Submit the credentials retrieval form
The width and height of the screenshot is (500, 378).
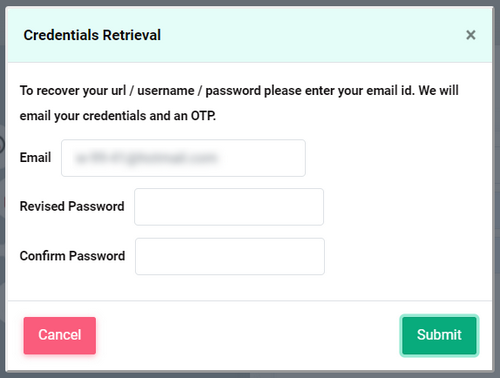click(x=439, y=335)
